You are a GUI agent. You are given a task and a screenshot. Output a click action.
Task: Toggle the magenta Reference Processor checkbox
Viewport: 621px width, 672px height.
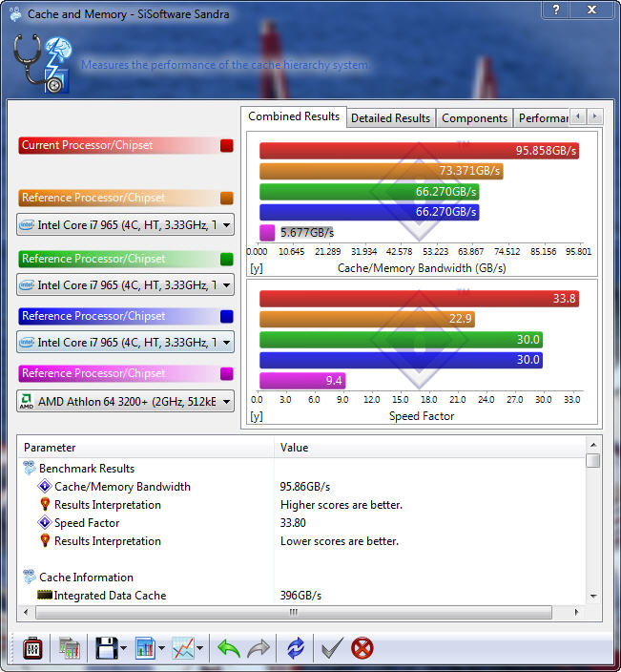pos(227,373)
